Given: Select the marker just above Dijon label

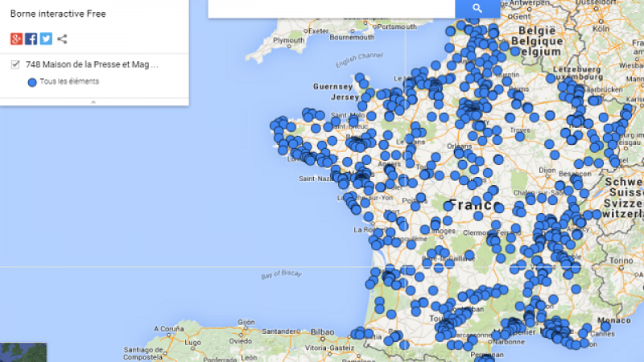Looking at the screenshot, I should 553,154.
